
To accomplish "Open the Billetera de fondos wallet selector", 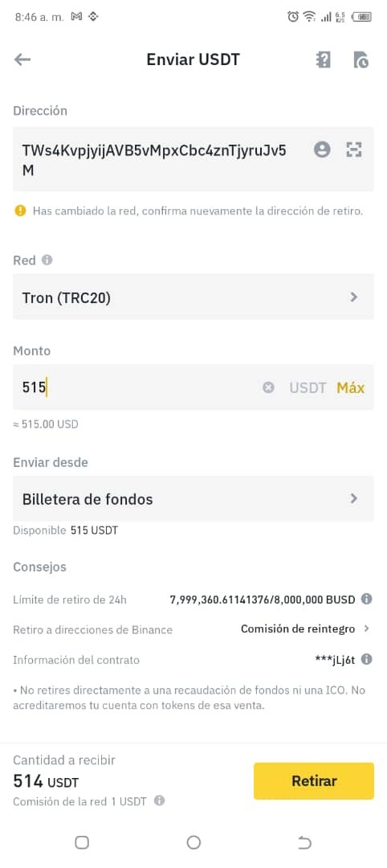I will point(193,498).
